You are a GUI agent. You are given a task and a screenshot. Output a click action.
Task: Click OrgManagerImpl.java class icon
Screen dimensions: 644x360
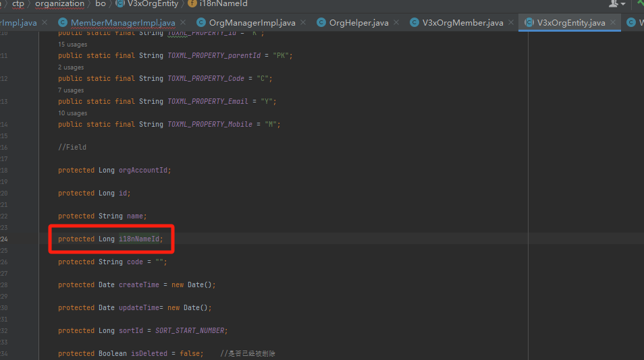click(x=201, y=22)
